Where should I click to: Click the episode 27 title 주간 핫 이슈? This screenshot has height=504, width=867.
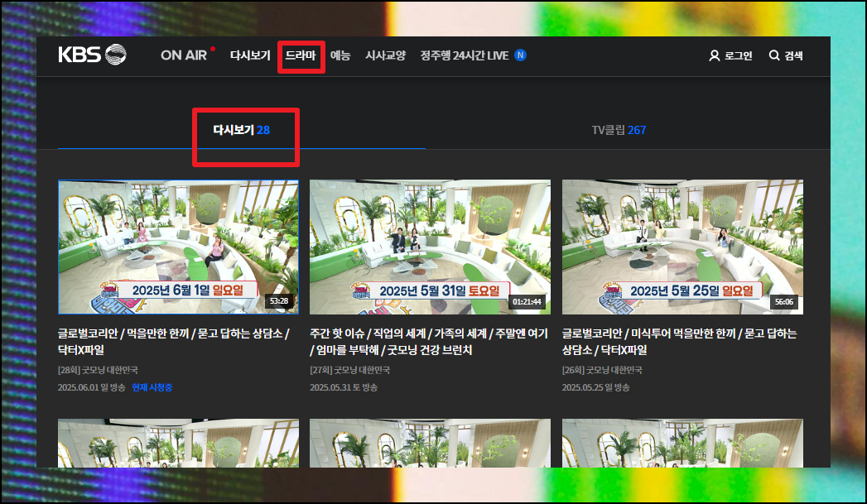(x=428, y=342)
